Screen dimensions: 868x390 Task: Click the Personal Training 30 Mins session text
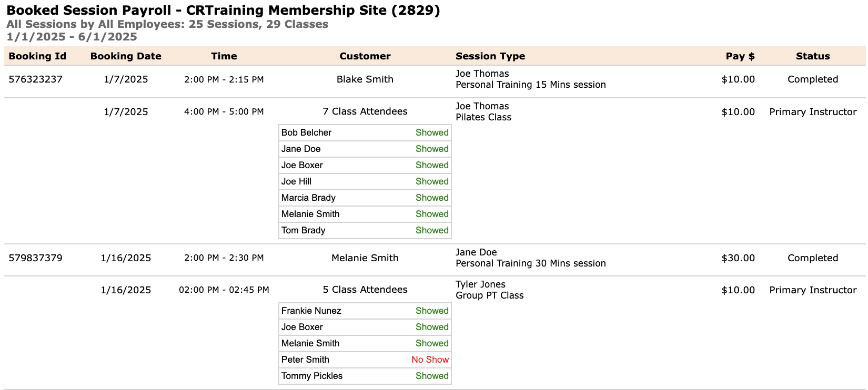(x=531, y=263)
